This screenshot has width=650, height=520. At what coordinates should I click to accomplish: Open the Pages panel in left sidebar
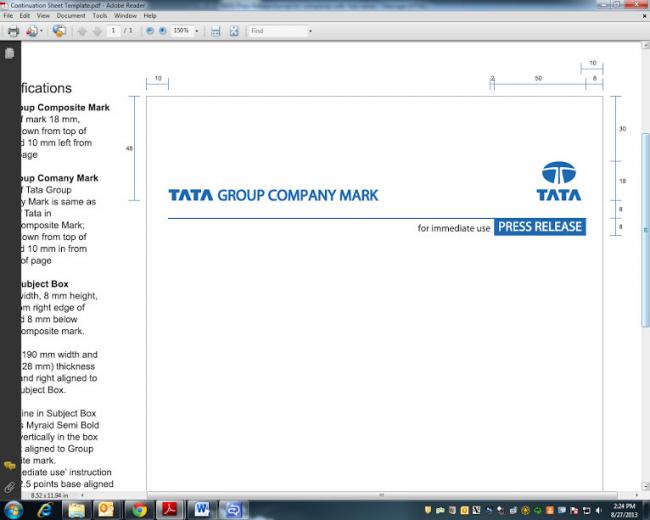(x=9, y=53)
